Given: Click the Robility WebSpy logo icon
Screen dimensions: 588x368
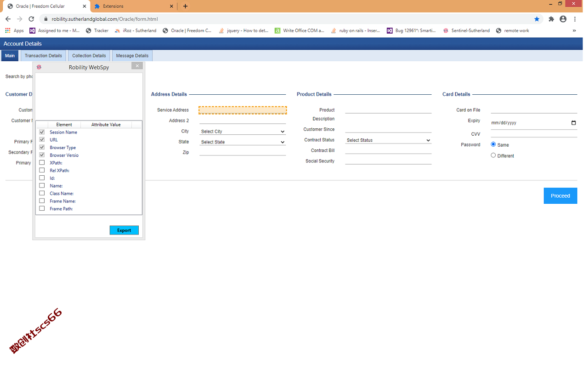Looking at the screenshot, I should [39, 67].
